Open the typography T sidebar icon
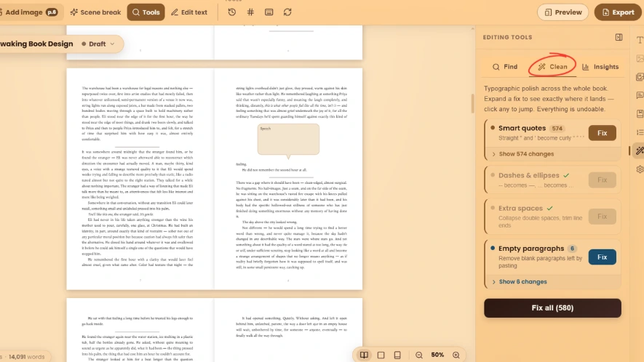 point(640,40)
